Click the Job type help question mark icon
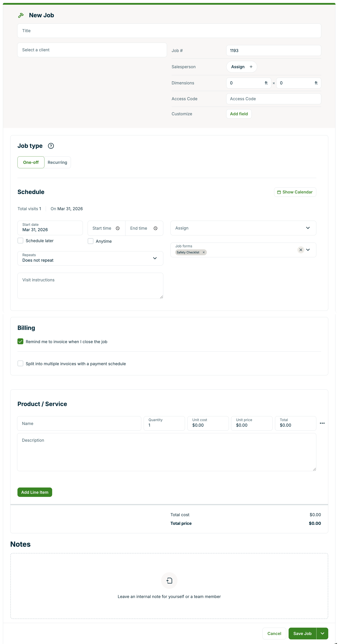This screenshot has width=338, height=644. [x=51, y=146]
